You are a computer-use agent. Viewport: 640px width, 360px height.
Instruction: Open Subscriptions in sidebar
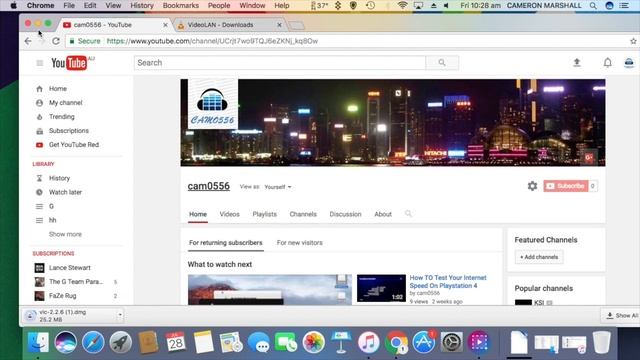click(69, 131)
